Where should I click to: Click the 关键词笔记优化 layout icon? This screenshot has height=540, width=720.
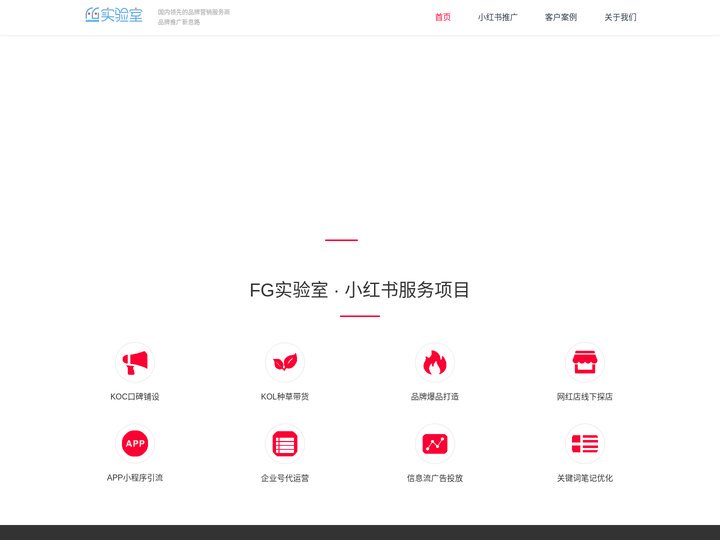point(585,444)
